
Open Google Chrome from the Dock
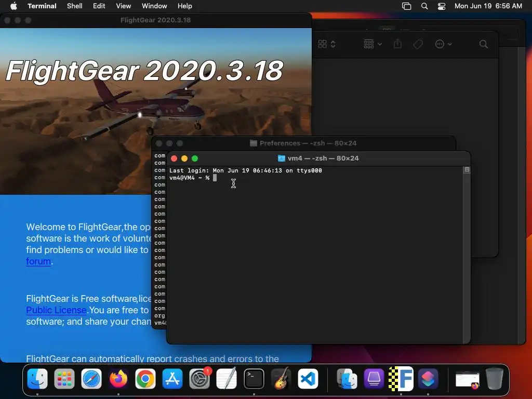click(x=145, y=379)
